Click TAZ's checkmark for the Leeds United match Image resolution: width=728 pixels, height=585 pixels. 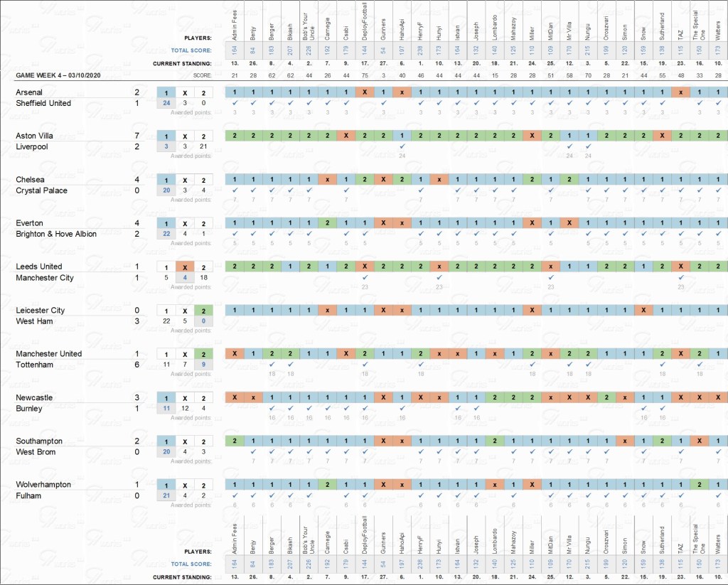[680, 277]
